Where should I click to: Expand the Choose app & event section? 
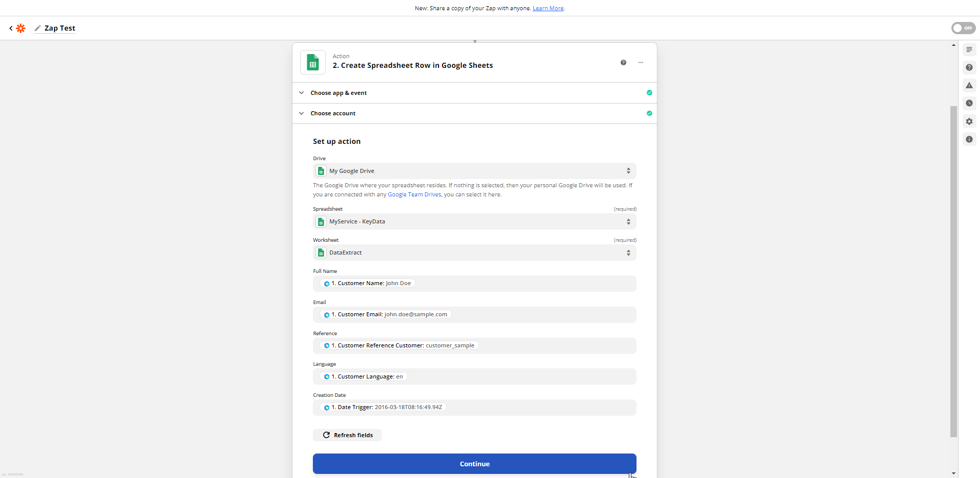[x=474, y=93]
